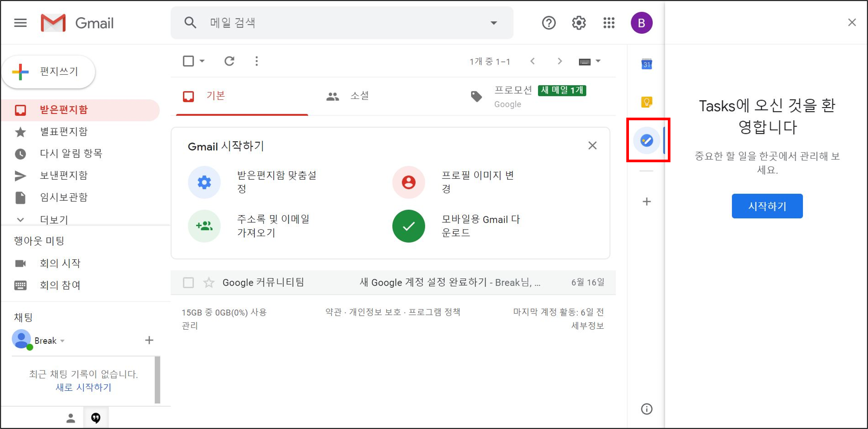The image size is (868, 429).
Task: Select the Google 커뮤니티팀 email checkbox
Action: [x=188, y=283]
